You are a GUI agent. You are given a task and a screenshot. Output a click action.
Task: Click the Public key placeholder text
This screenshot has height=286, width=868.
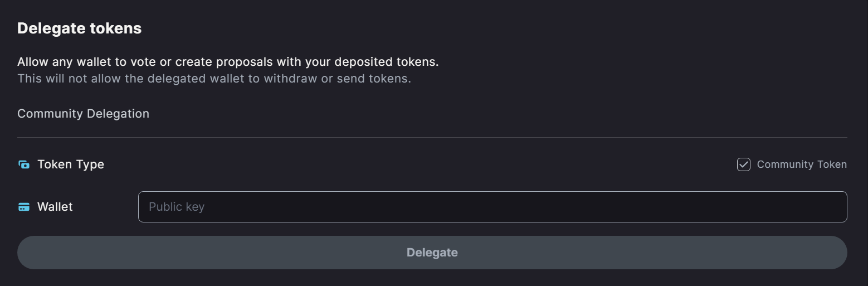pos(177,207)
